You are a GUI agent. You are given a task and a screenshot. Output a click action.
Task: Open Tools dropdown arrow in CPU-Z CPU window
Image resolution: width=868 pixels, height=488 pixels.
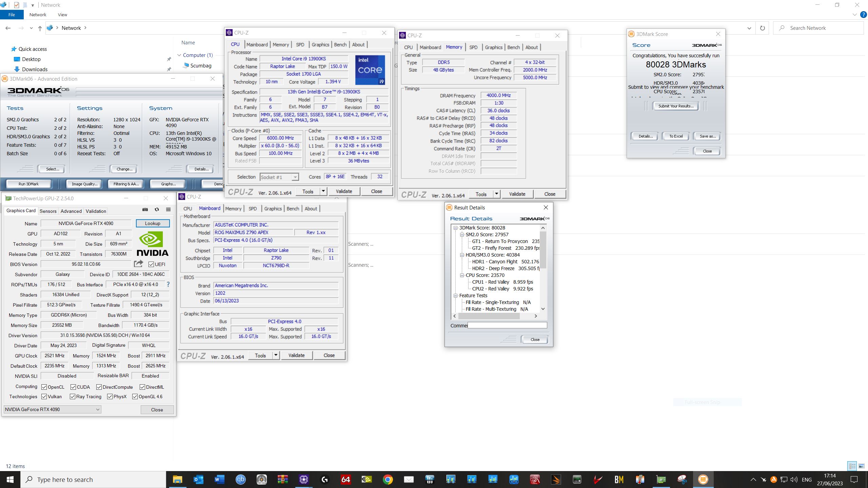[323, 191]
